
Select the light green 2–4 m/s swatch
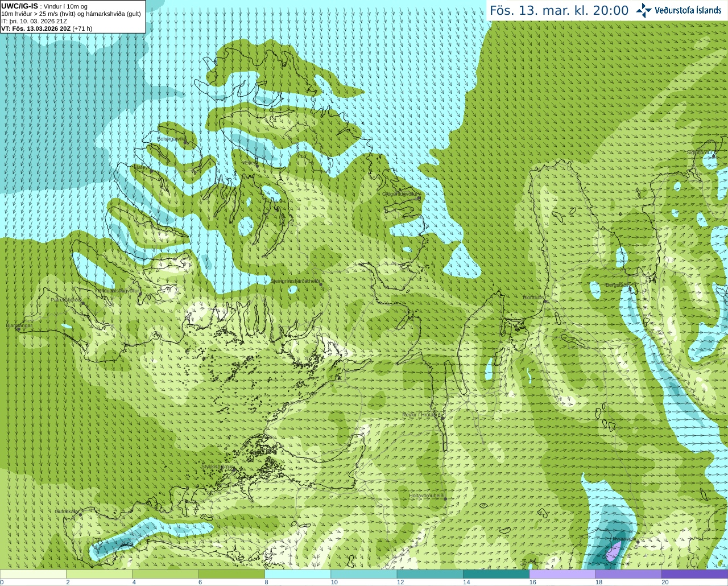[99, 574]
